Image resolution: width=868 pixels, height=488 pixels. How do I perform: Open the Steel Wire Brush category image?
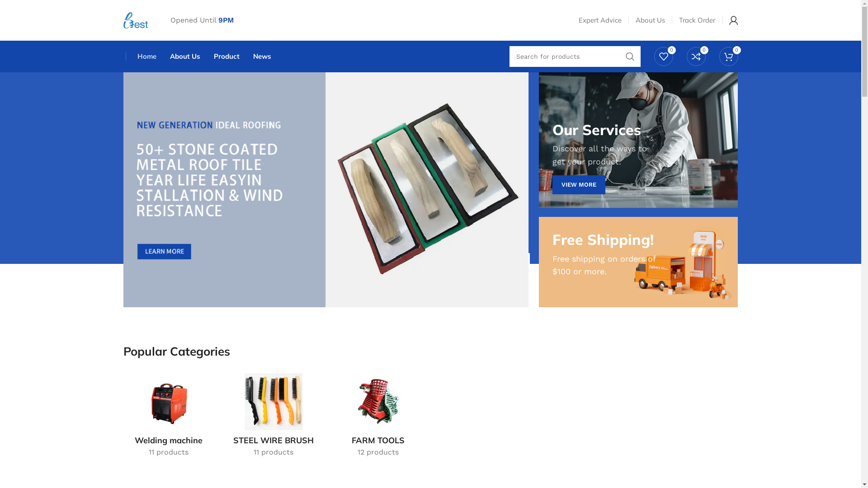(x=274, y=402)
